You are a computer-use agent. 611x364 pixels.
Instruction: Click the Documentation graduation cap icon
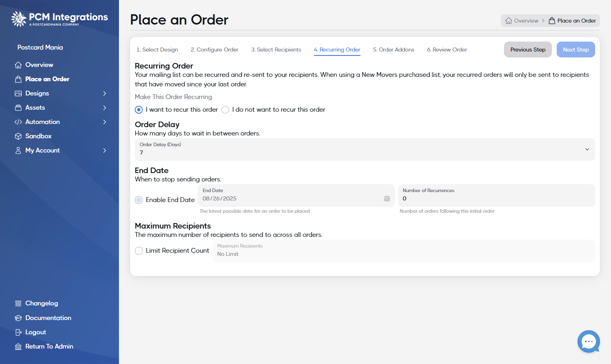18,318
